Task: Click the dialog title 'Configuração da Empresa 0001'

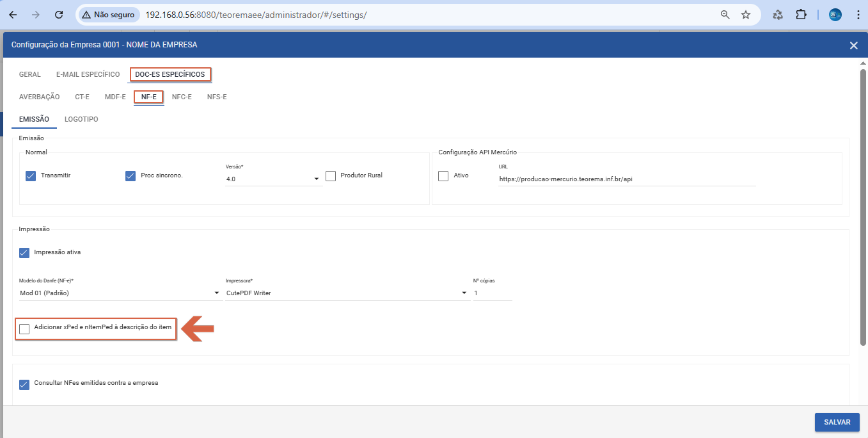Action: 104,45
